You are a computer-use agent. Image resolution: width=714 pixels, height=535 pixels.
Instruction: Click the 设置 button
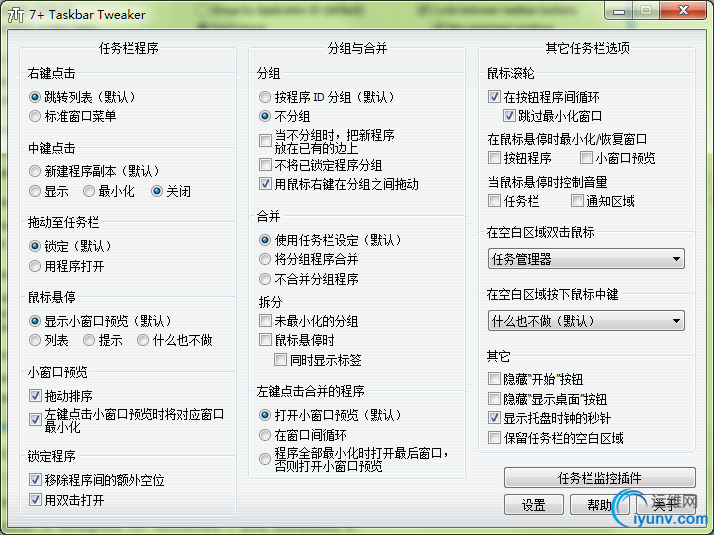(x=534, y=505)
